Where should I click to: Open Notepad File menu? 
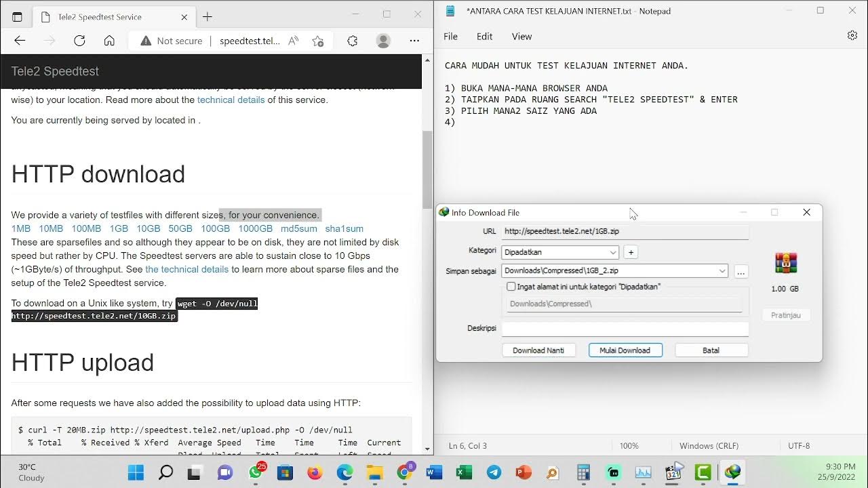451,37
